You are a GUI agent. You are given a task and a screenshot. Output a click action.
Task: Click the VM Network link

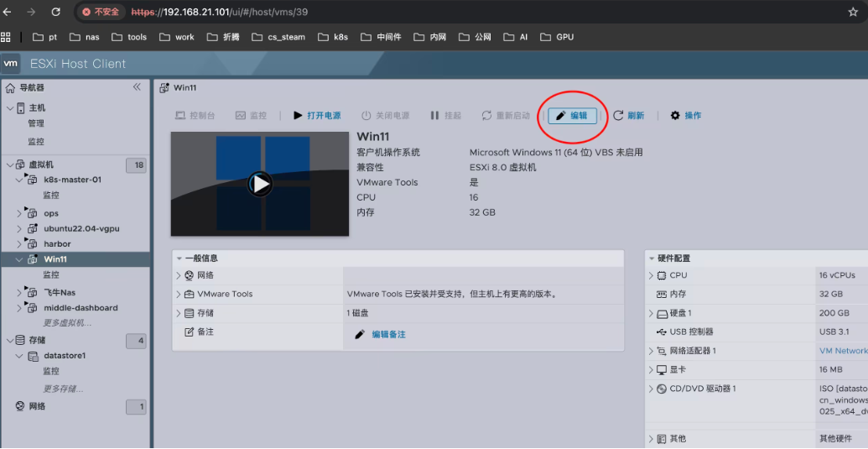pyautogui.click(x=843, y=351)
